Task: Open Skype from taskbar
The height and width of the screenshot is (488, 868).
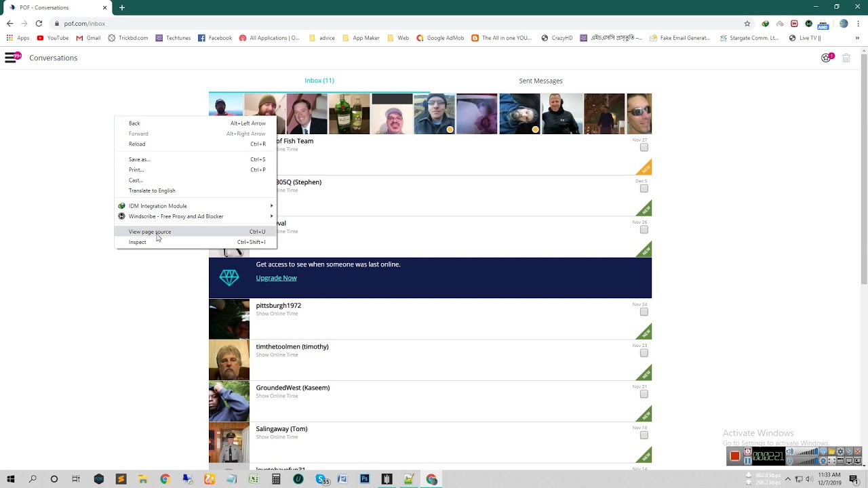Action: (x=321, y=479)
